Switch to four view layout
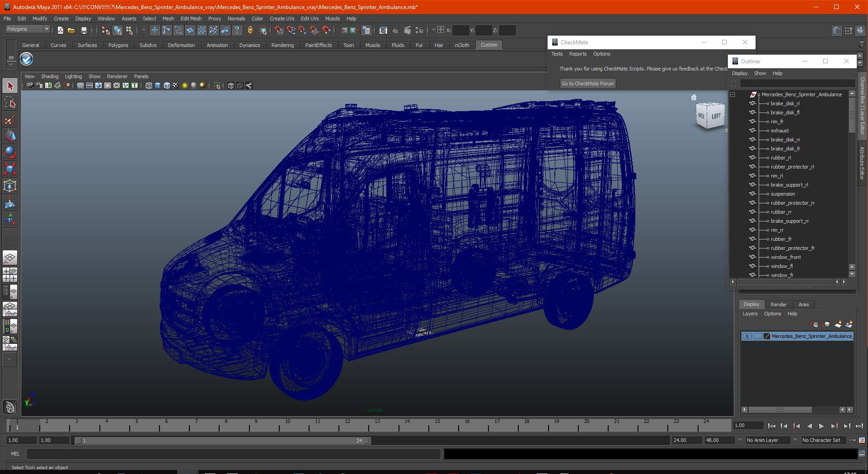The width and height of the screenshot is (868, 474). (10, 275)
